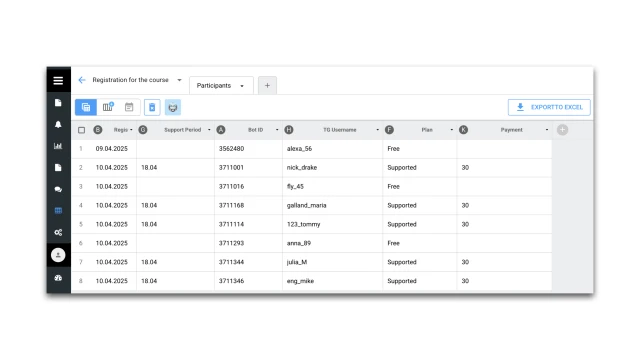Click the F column letter badge
The width and height of the screenshot is (640, 360).
click(389, 130)
